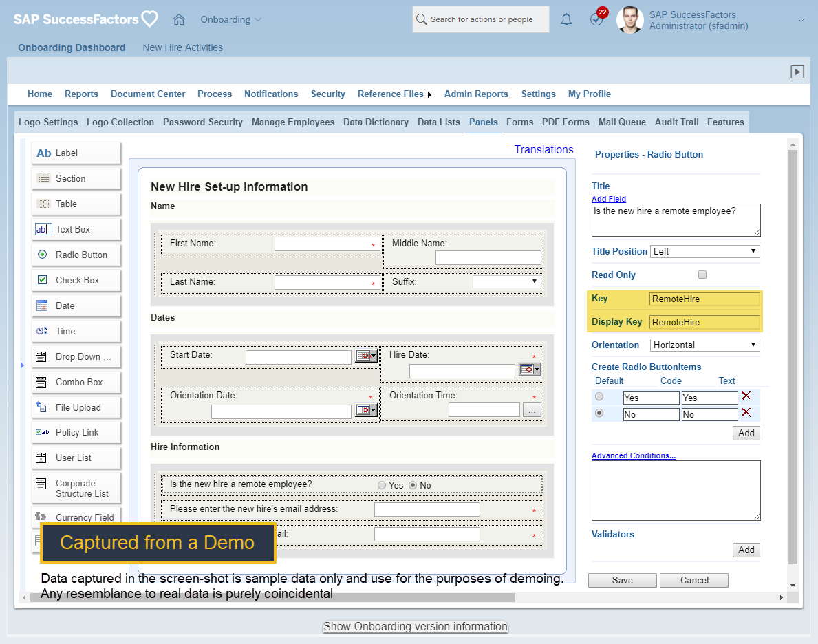
Task: Click the vertical scrollbar thumb
Action: coord(793,357)
